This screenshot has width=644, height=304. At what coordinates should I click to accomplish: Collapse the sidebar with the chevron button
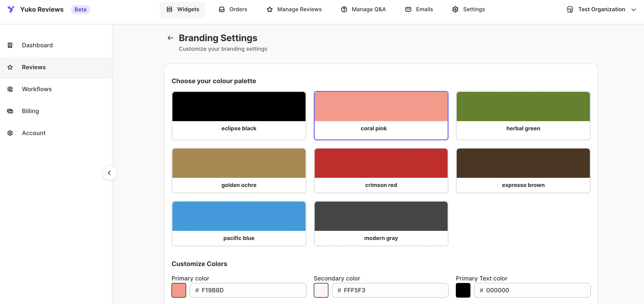pos(109,173)
